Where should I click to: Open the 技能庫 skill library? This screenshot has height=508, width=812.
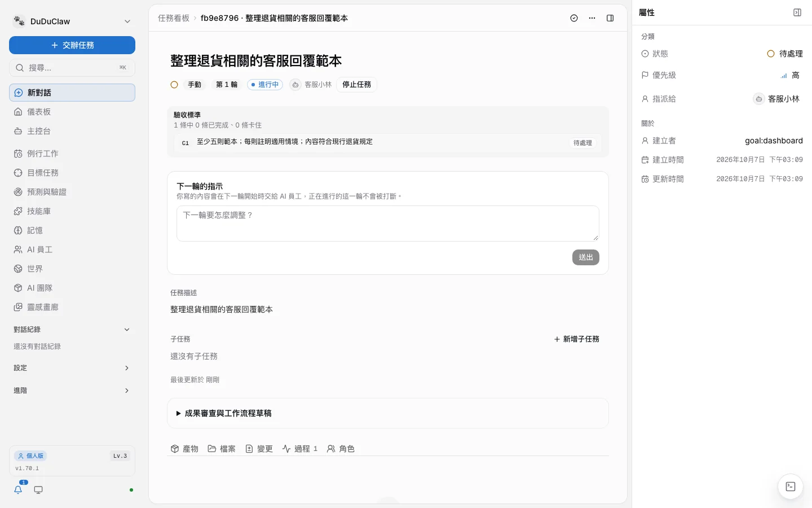pyautogui.click(x=72, y=211)
